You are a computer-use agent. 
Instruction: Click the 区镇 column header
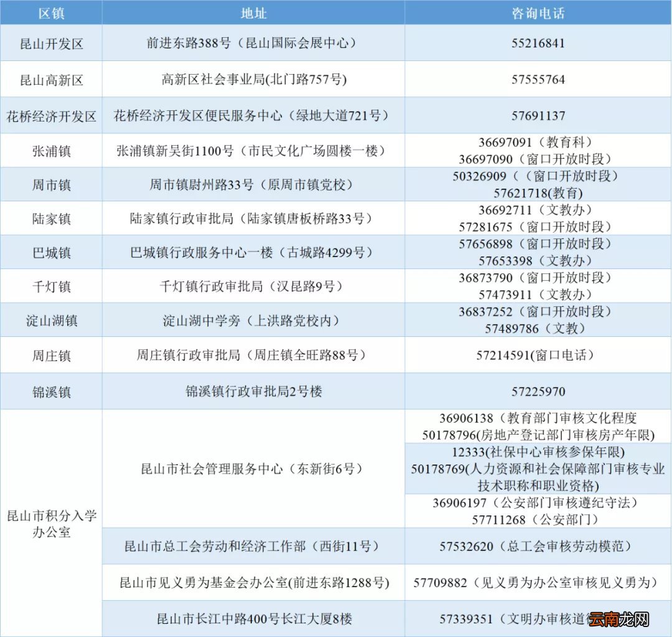coord(51,13)
